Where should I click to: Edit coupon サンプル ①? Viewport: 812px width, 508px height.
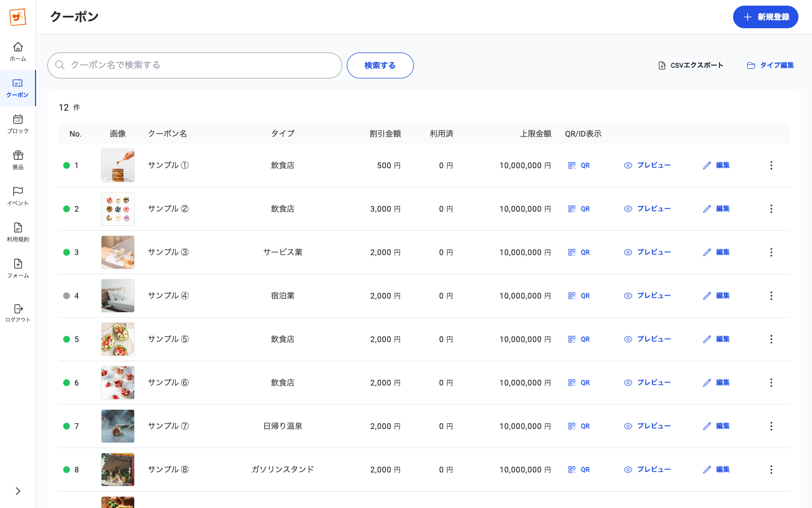tap(716, 165)
